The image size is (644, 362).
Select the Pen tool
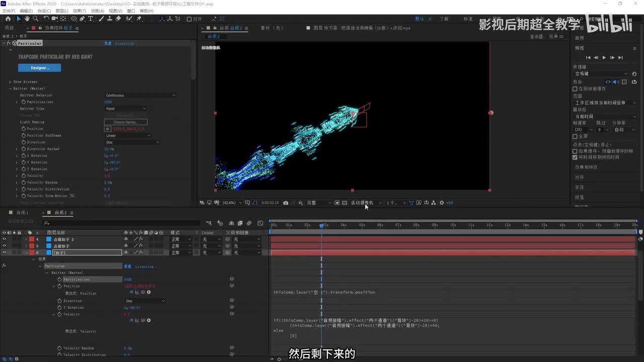pyautogui.click(x=83, y=19)
